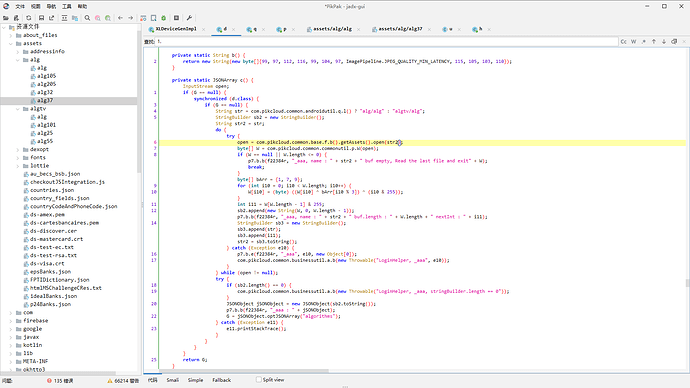690x388 pixels.
Task: Select the Simple code view button
Action: [x=195, y=380]
